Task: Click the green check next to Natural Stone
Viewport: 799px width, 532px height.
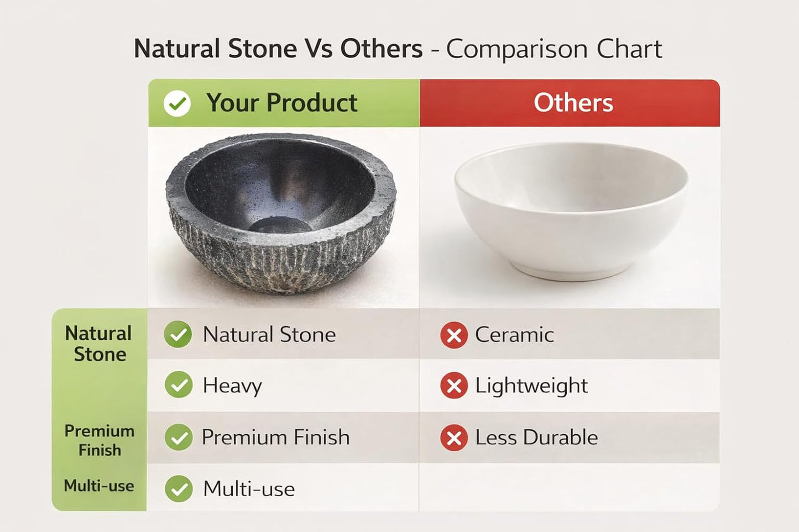Action: (x=178, y=334)
